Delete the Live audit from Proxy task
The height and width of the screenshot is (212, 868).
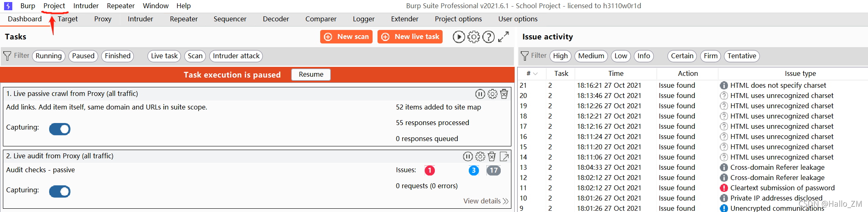pyautogui.click(x=492, y=156)
